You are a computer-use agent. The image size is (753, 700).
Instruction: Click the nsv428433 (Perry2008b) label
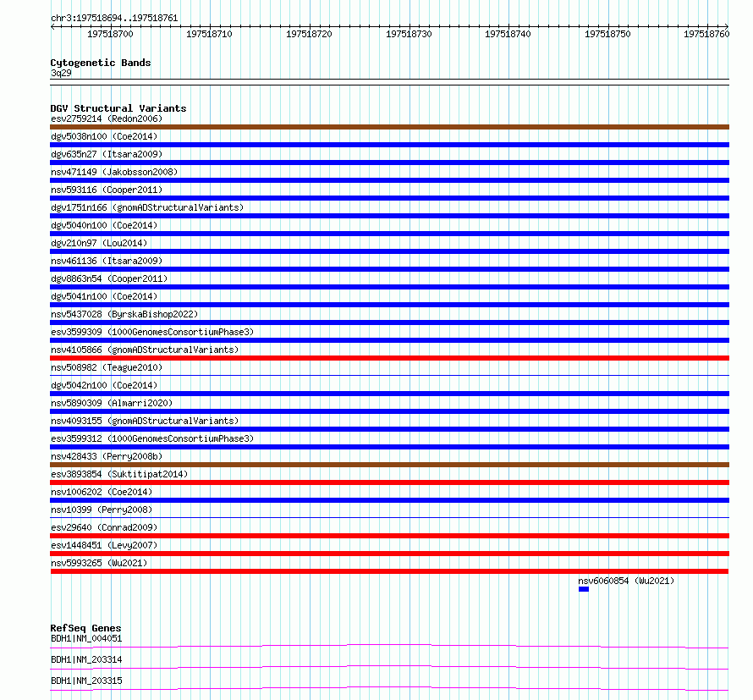click(107, 456)
